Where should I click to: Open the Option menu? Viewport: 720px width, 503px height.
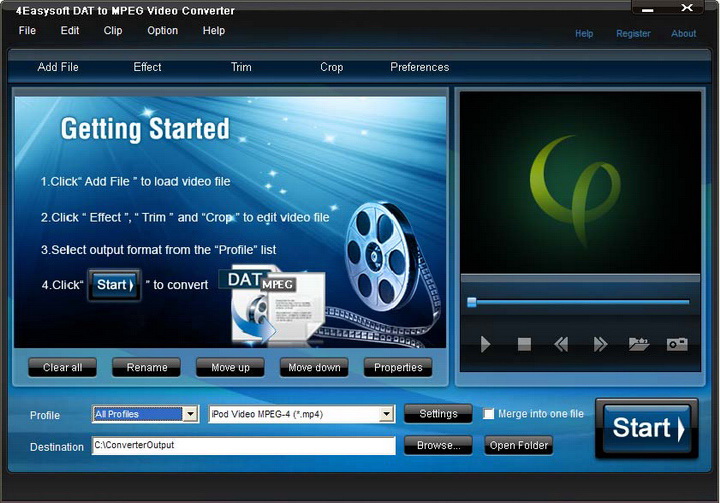pyautogui.click(x=163, y=30)
